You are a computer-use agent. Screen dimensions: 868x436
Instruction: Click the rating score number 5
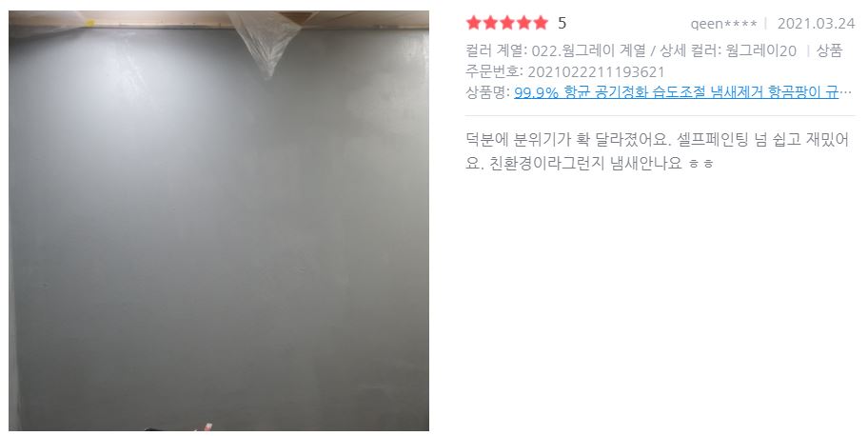pyautogui.click(x=562, y=23)
